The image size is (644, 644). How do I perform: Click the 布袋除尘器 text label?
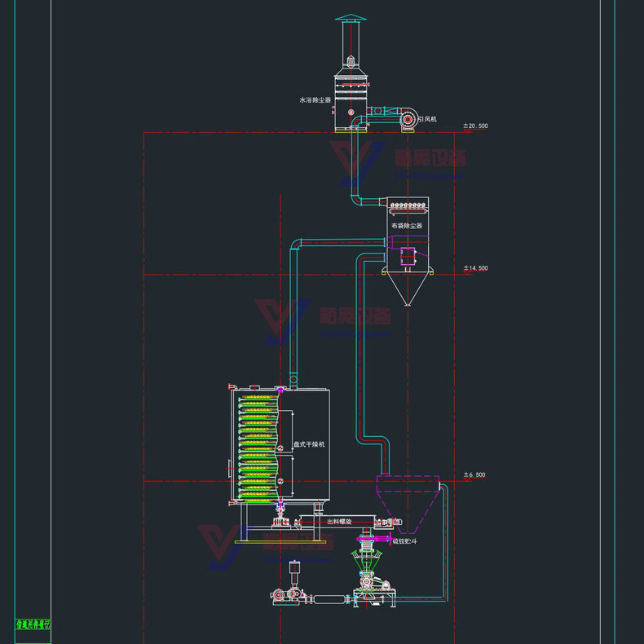(407, 225)
